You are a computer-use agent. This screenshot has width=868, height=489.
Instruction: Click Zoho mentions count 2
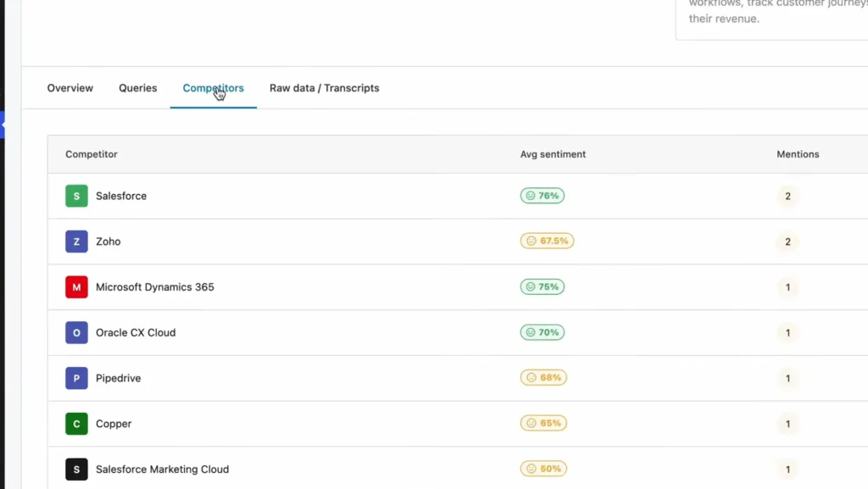coord(787,242)
